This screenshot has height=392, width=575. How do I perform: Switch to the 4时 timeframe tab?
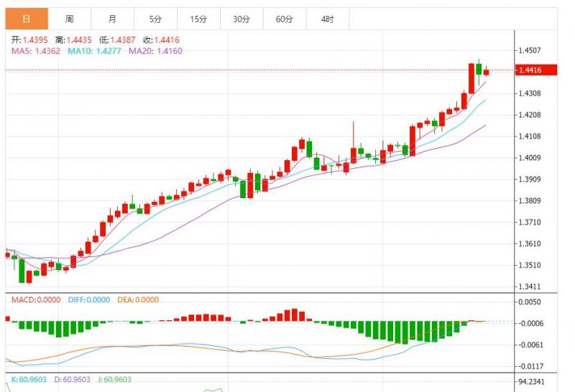(328, 19)
